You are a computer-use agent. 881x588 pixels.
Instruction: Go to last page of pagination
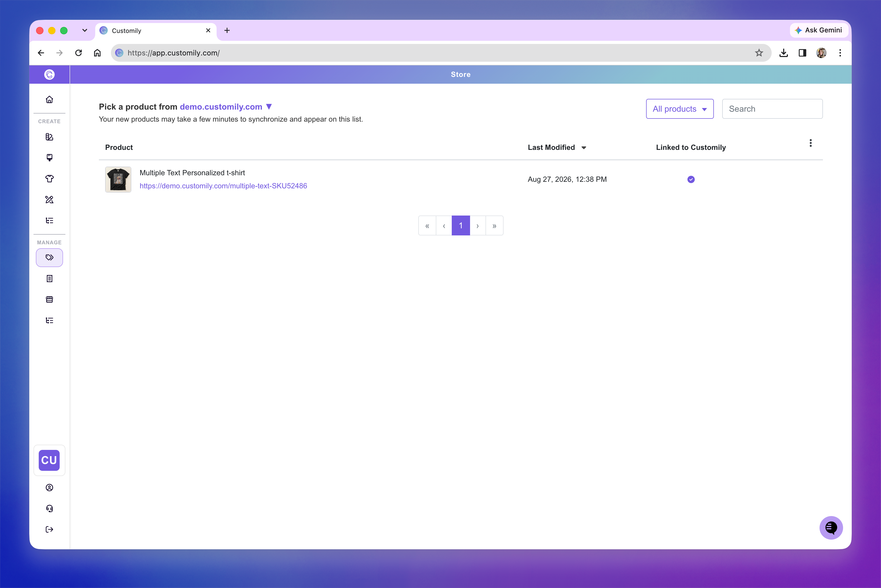tap(494, 225)
